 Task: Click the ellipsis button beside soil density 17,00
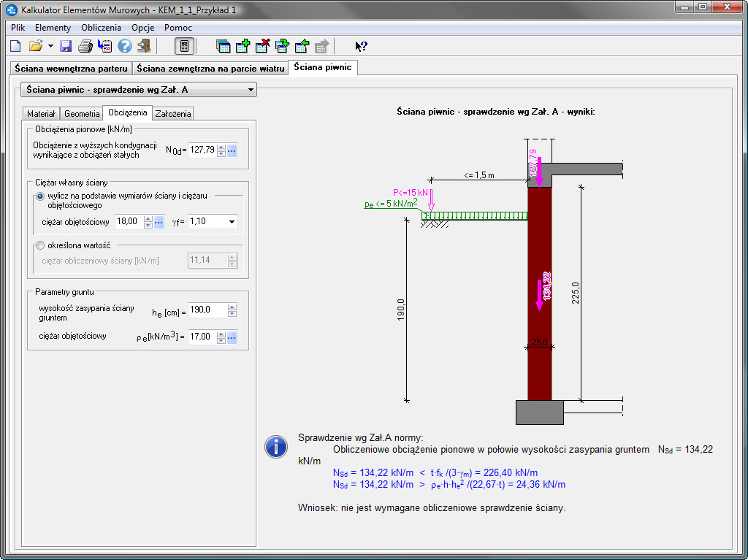[x=232, y=337]
